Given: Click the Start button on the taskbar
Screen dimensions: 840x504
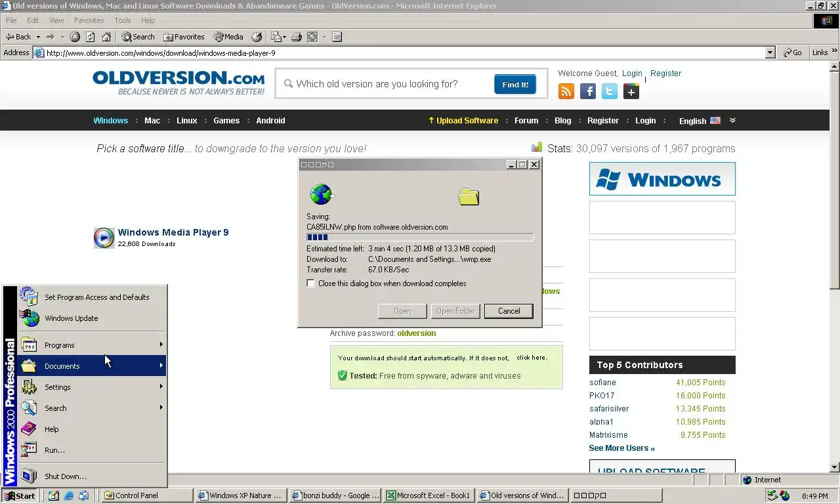Looking at the screenshot, I should (x=20, y=495).
